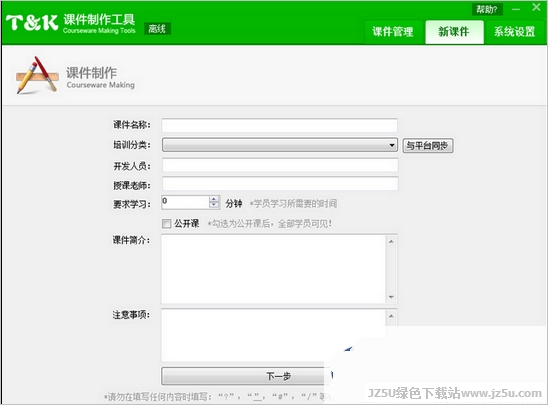Image resolution: width=548 pixels, height=405 pixels.
Task: Click the 授课老师 input field
Action: point(280,184)
